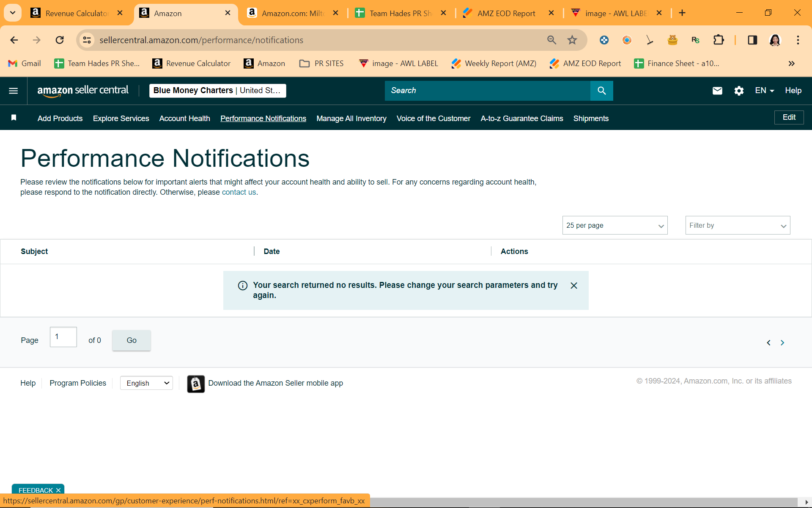Click the Performance Notifications nav link
The height and width of the screenshot is (508, 812).
pos(263,119)
